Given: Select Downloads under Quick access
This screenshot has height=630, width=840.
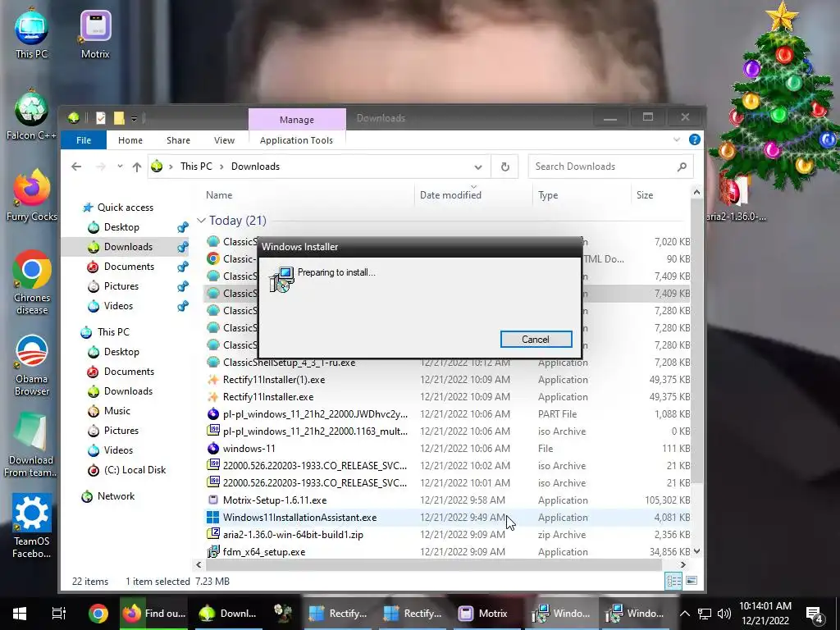Looking at the screenshot, I should [x=128, y=247].
